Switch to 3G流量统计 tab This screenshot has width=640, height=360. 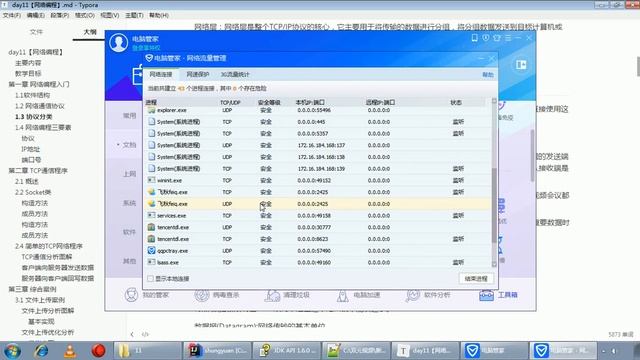click(235, 75)
